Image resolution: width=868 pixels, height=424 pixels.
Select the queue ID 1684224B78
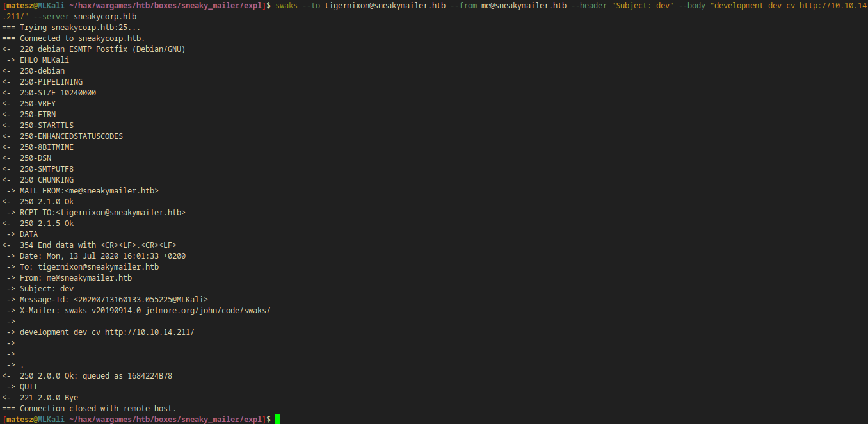[150, 376]
